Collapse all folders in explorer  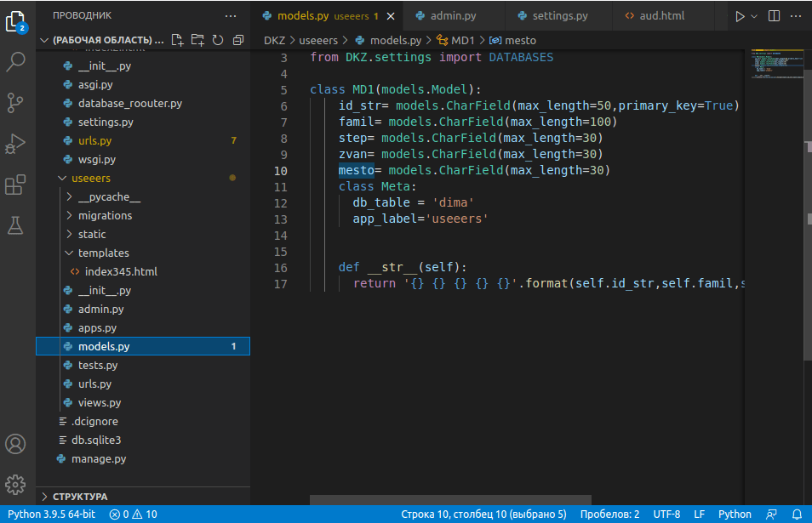[x=238, y=40]
